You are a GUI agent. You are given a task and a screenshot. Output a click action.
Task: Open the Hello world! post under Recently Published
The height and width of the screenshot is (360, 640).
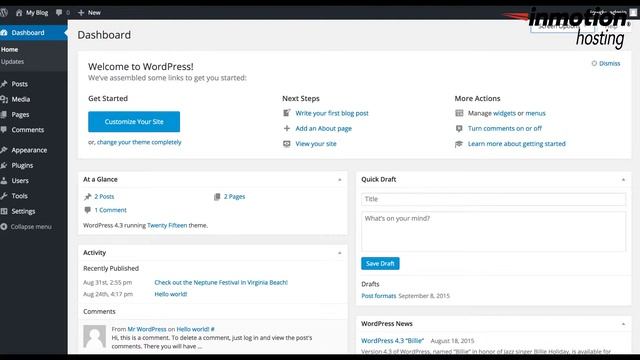coord(171,294)
